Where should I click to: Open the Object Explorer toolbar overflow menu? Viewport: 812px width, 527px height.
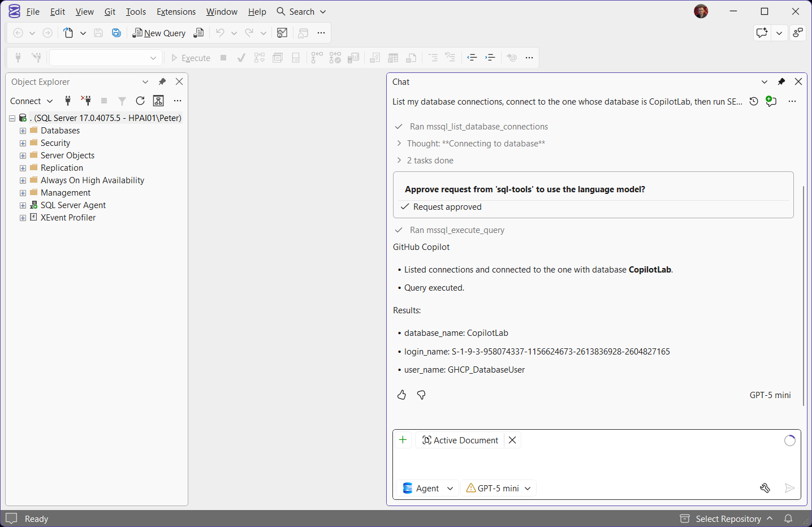point(178,101)
